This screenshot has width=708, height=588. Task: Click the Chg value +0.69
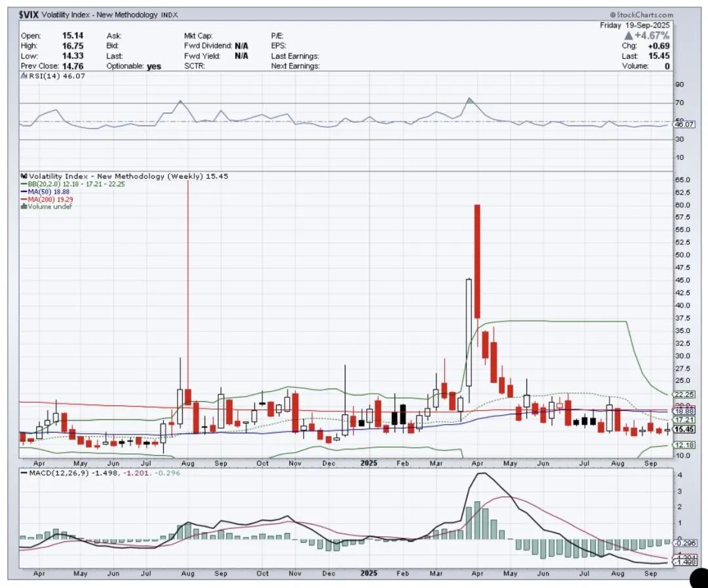point(658,46)
